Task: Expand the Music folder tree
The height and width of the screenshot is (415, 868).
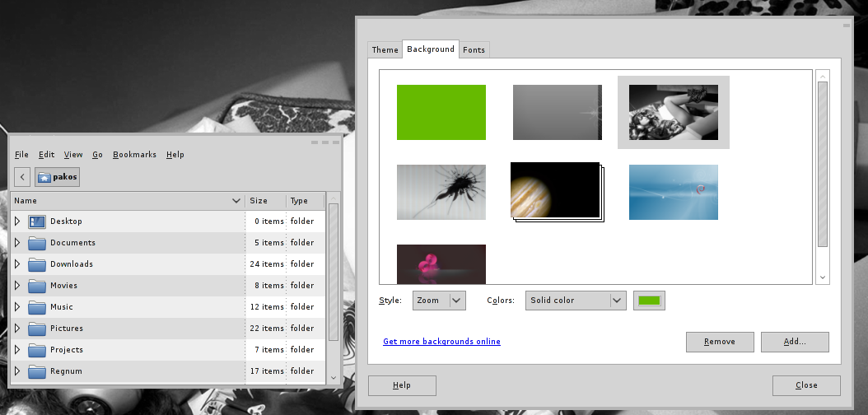Action: click(17, 307)
